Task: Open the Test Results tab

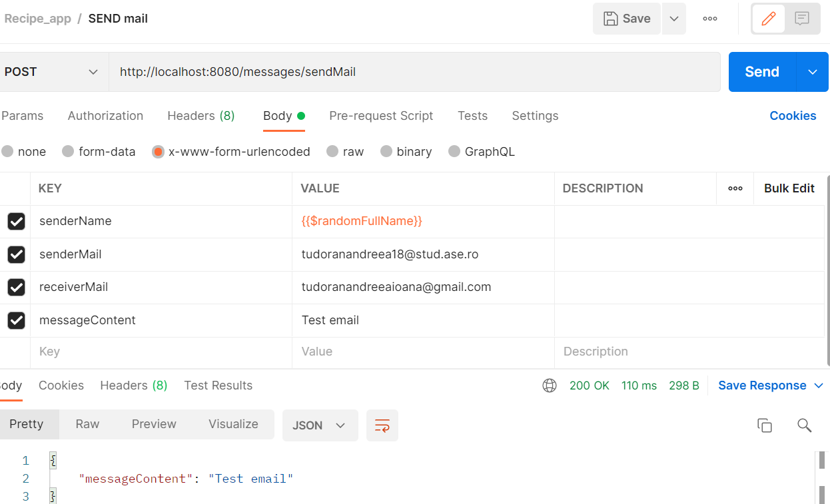Action: pos(218,385)
